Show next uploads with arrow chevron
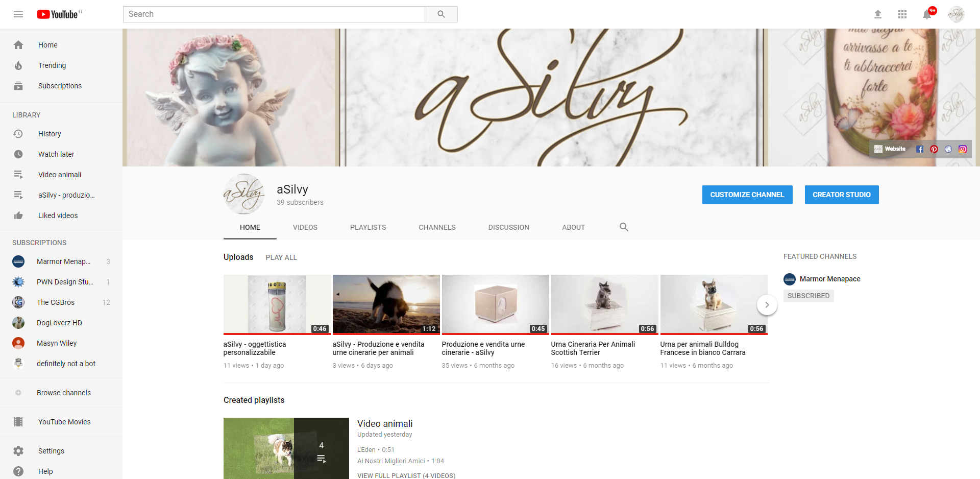980x479 pixels. (767, 305)
